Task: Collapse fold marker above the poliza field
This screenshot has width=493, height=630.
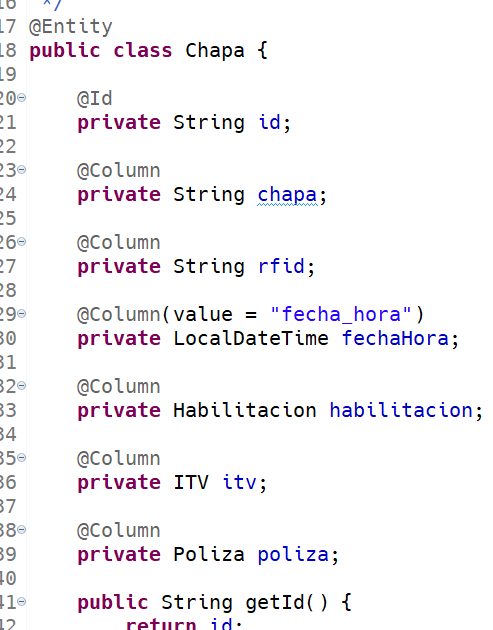Action: pyautogui.click(x=22, y=530)
